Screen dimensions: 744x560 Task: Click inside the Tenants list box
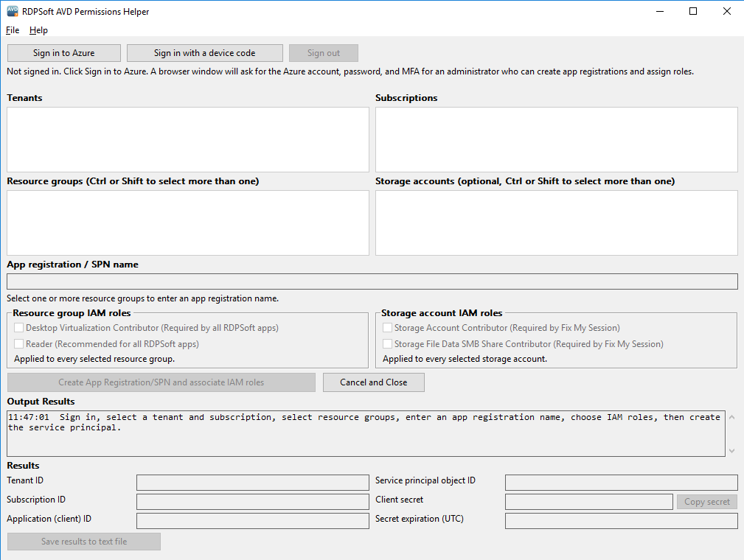click(188, 139)
